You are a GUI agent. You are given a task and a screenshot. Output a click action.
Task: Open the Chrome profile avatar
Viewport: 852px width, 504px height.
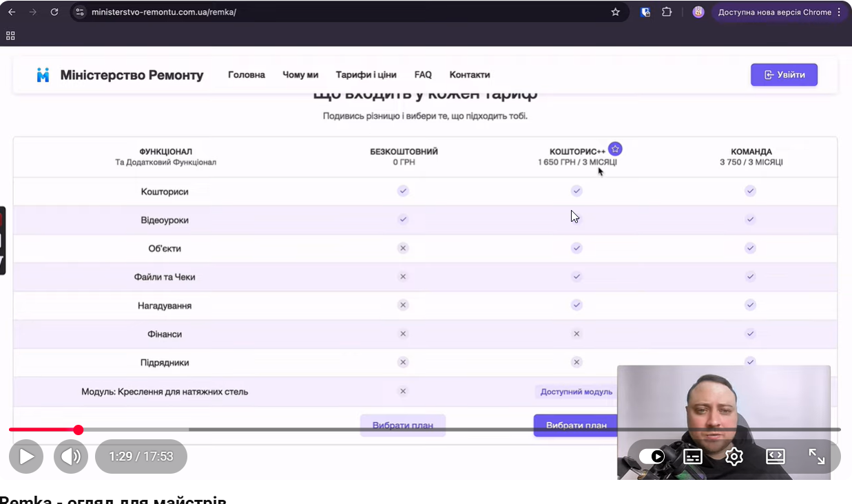point(698,12)
